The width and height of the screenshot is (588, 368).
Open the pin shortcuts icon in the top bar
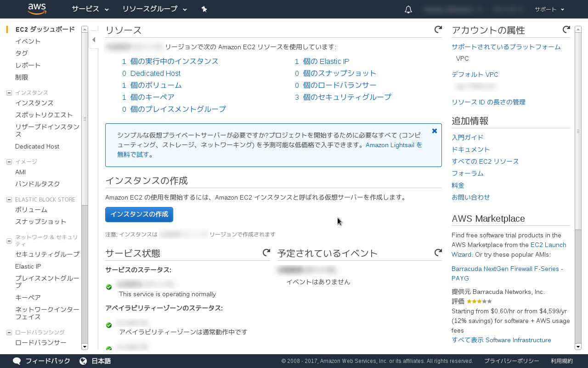(x=204, y=9)
